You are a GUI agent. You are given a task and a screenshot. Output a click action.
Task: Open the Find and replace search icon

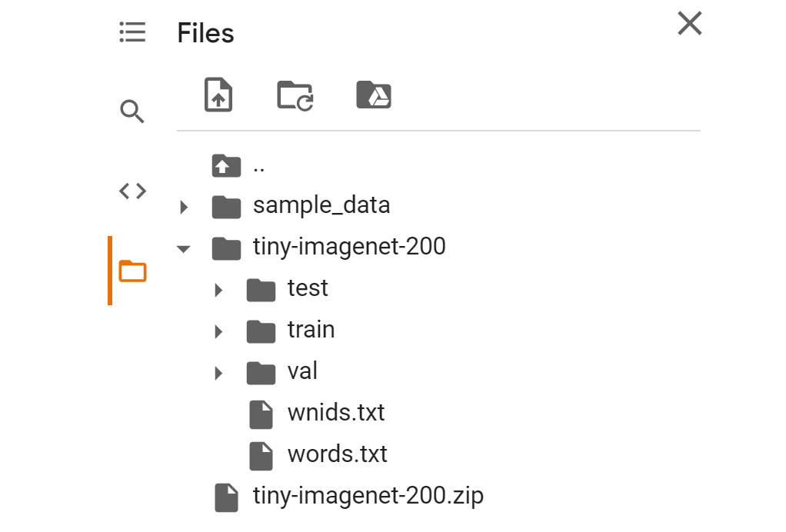[132, 112]
